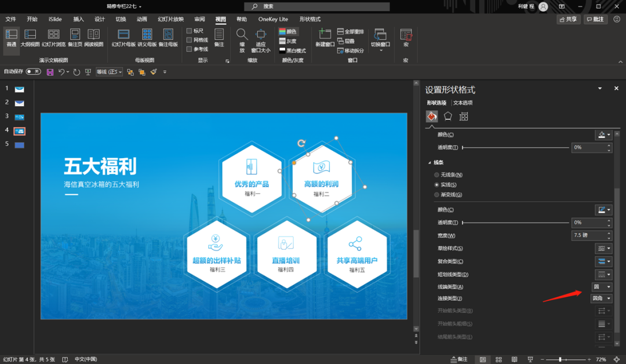The width and height of the screenshot is (626, 364).
Task: Click the 备注 notes button in status bar
Action: pyautogui.click(x=458, y=359)
